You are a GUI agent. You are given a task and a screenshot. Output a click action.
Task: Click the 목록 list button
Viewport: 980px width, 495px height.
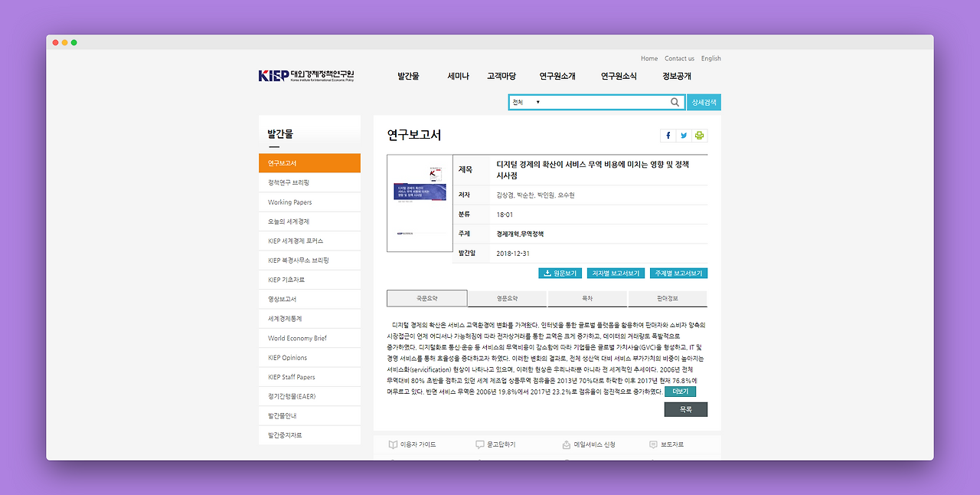coord(686,409)
